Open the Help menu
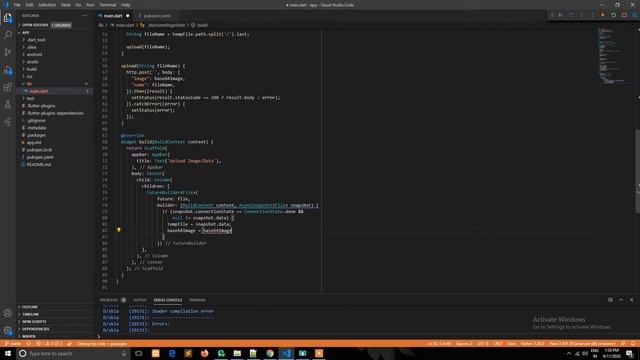 (125, 5)
